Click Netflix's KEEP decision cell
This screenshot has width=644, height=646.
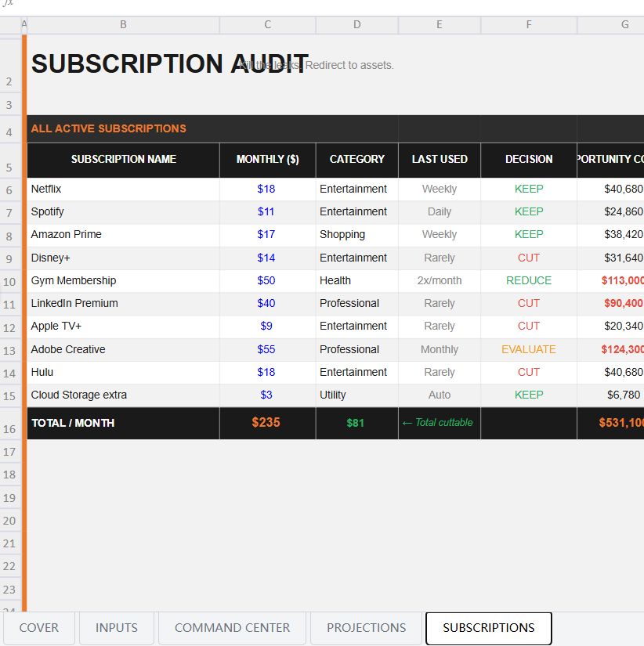(529, 189)
